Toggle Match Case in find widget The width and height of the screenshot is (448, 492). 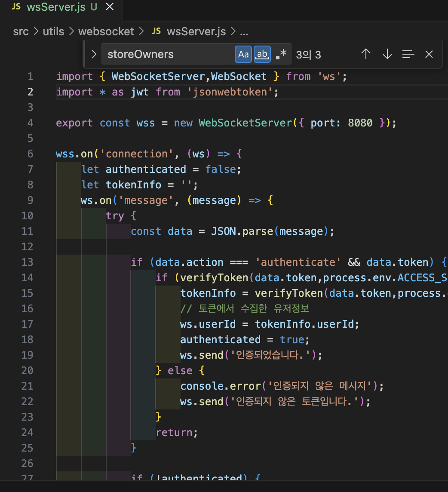[243, 54]
